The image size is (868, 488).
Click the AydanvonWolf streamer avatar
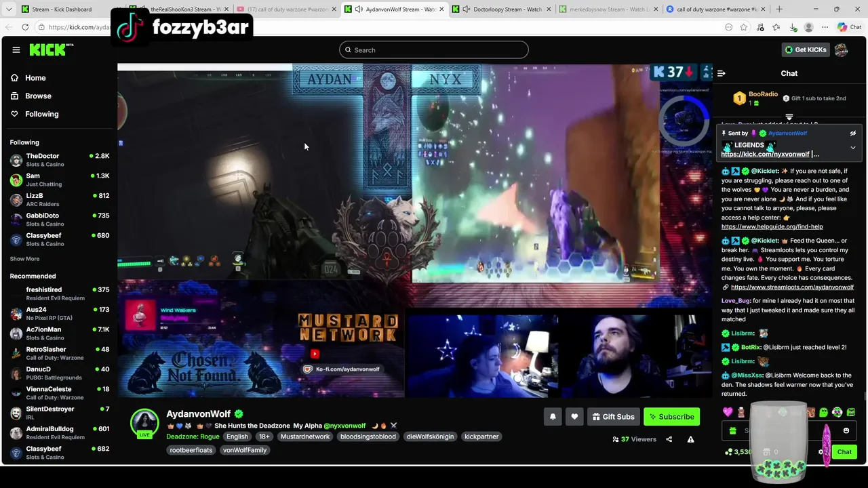coord(144,423)
